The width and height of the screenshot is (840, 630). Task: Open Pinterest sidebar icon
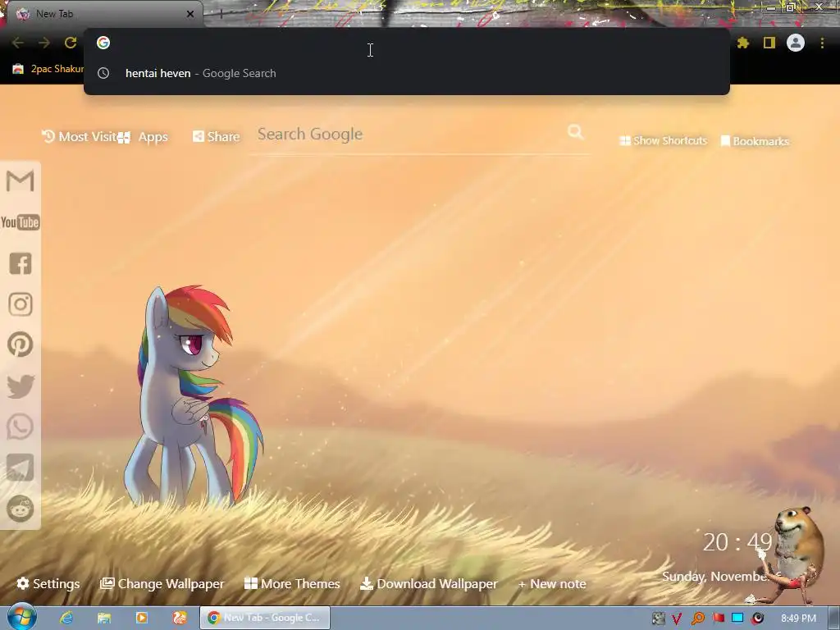[x=21, y=345]
